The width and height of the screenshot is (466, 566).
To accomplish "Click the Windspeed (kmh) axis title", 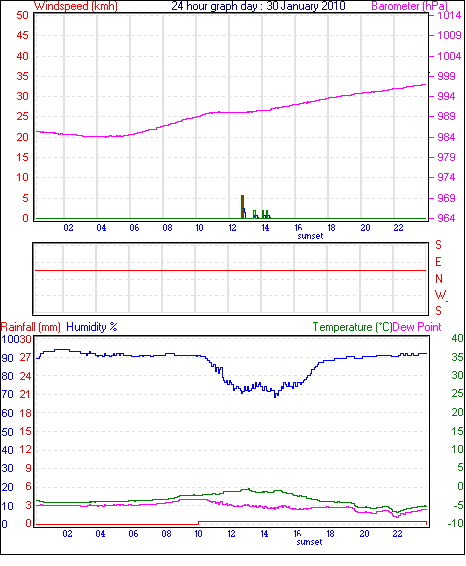I will coord(76,6).
